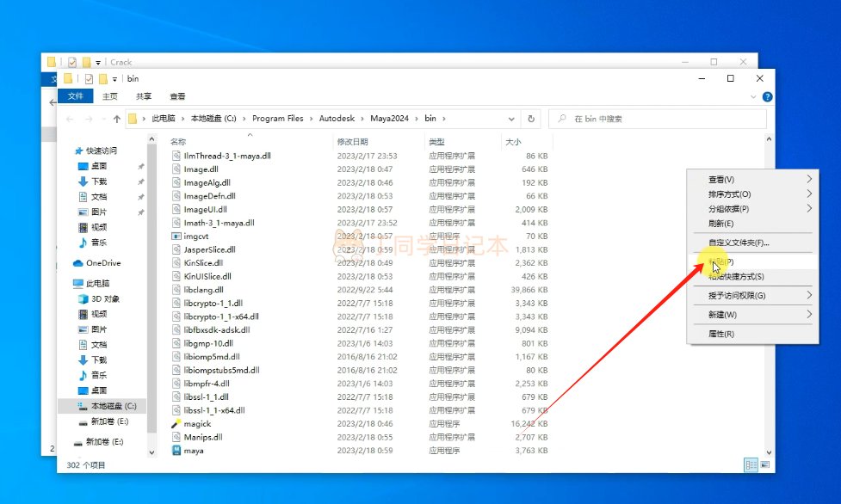Click the imgcvt program icon

176,236
